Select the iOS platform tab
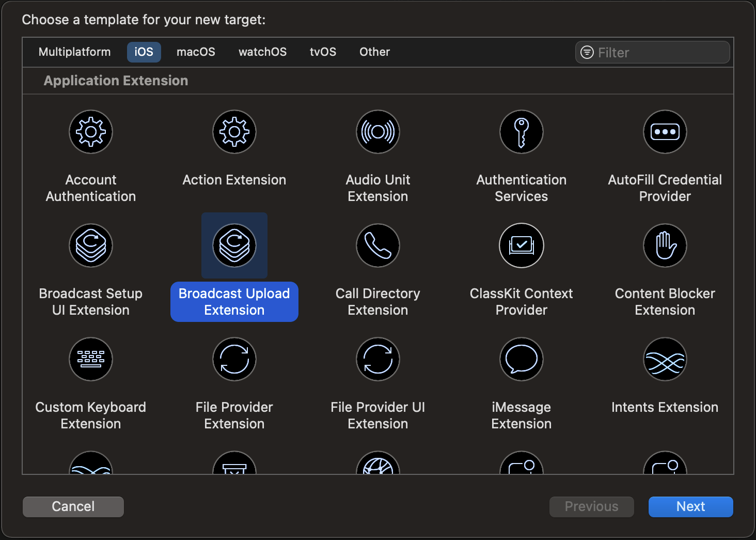 pyautogui.click(x=144, y=52)
